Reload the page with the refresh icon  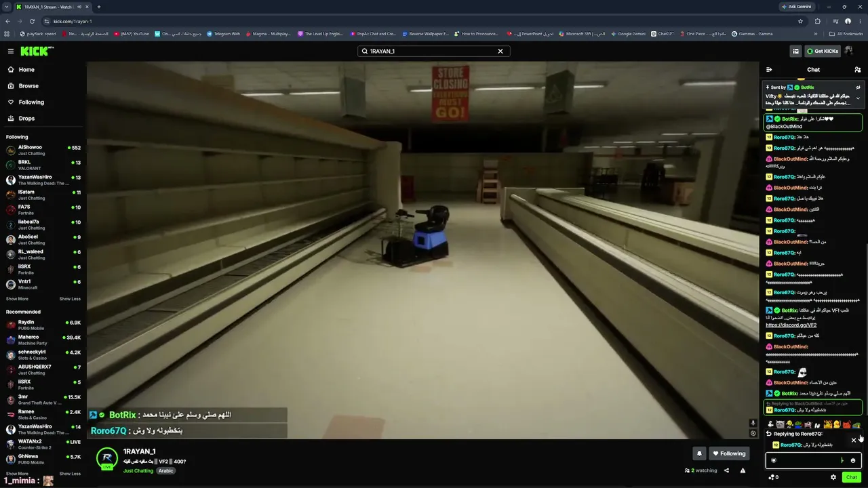point(33,21)
